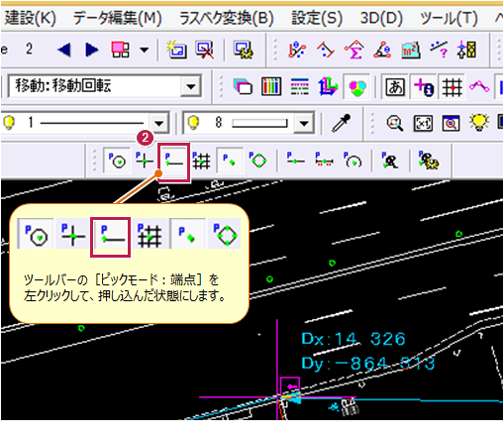This screenshot has height=436, width=504.
Task: Click the color circles palette icon
Action: 356,87
